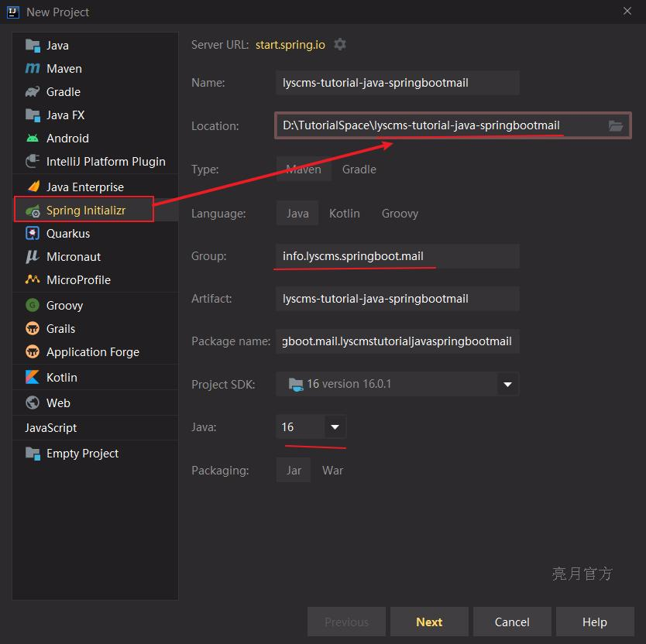Image resolution: width=646 pixels, height=644 pixels.
Task: Click the Artifact input field
Action: click(397, 299)
